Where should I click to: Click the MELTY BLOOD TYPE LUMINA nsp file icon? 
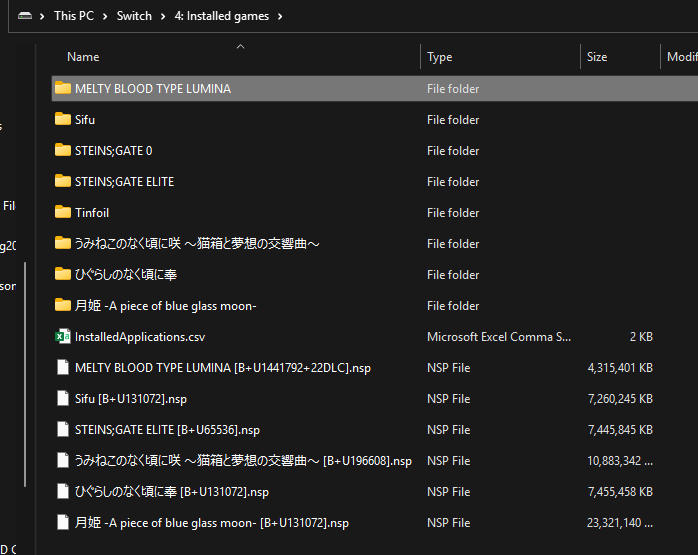[x=63, y=368]
